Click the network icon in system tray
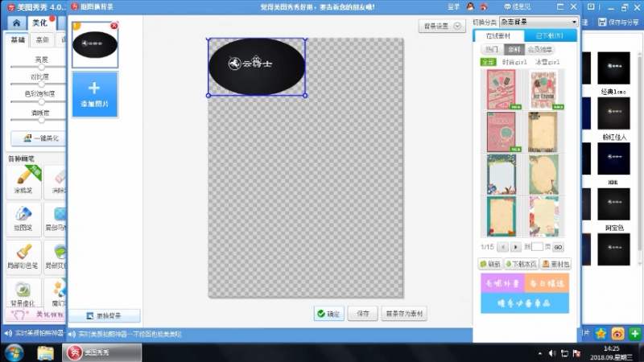The image size is (644, 362). coord(565,353)
